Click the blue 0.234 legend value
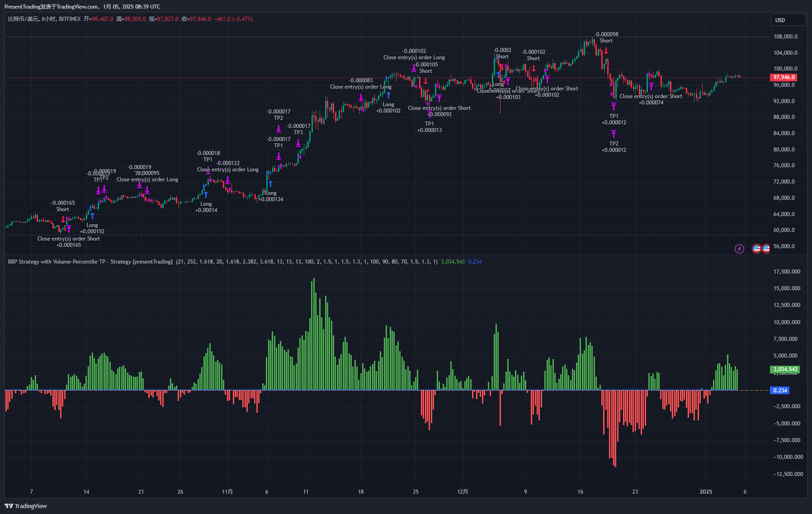Viewport: 812px width, 514px height. tap(475, 262)
